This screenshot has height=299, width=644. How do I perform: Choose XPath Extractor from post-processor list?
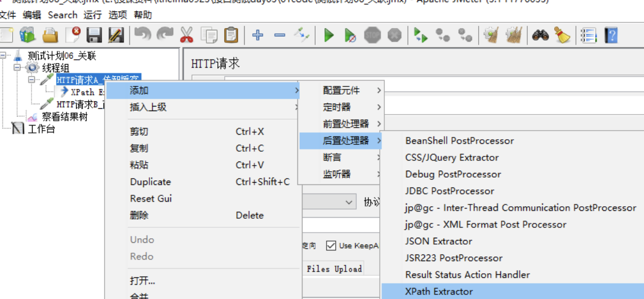[512, 291]
